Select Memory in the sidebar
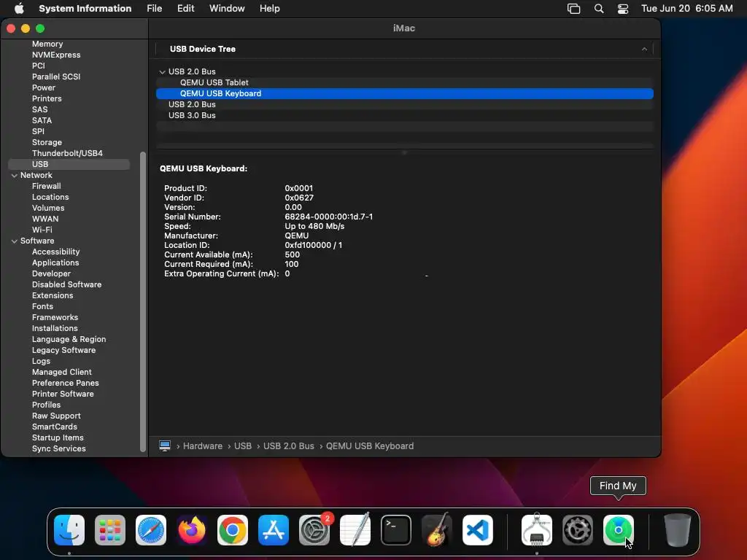 (47, 44)
